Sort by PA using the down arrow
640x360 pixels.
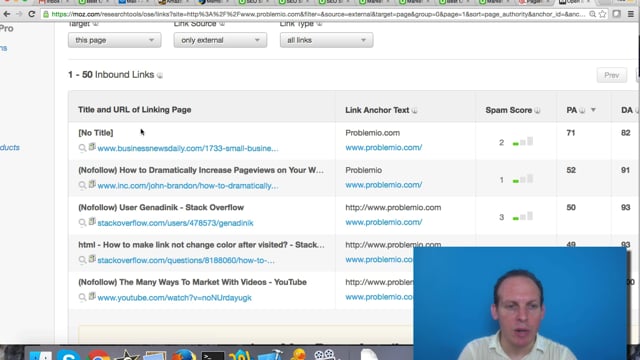click(593, 110)
